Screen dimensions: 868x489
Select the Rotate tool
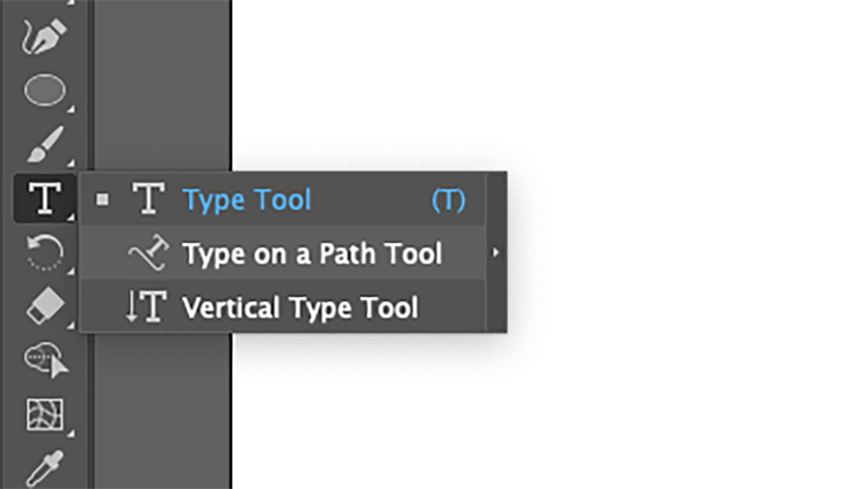[x=45, y=252]
